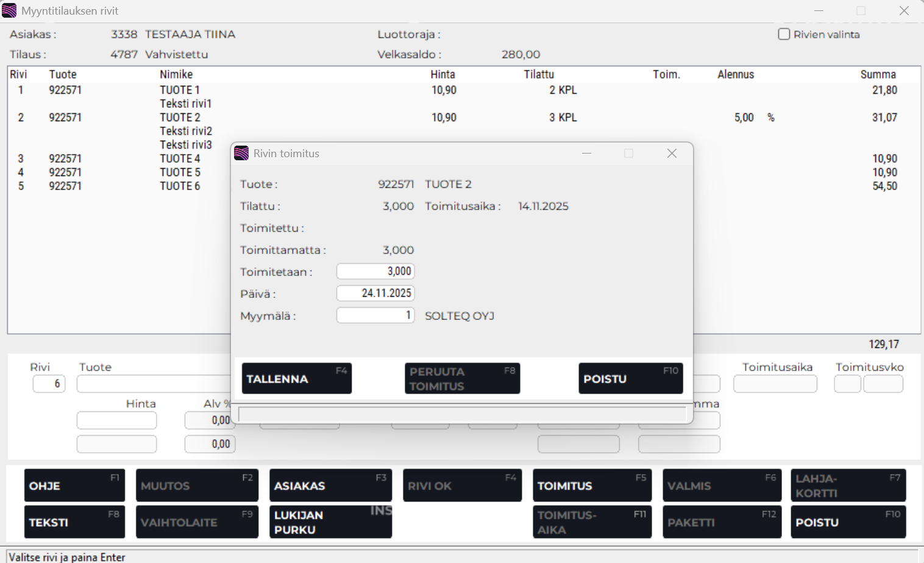Open OHJE help with F1 button

point(74,486)
